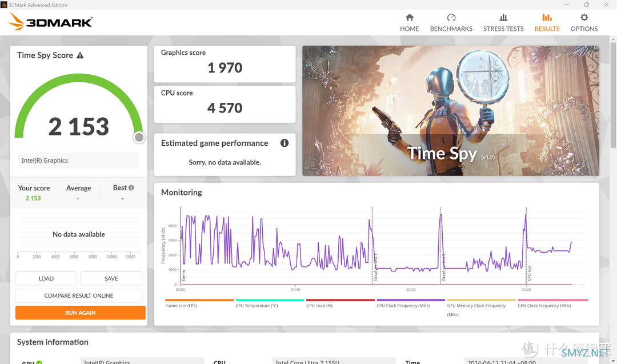Open Options gear icon
The width and height of the screenshot is (617, 364).
584,17
